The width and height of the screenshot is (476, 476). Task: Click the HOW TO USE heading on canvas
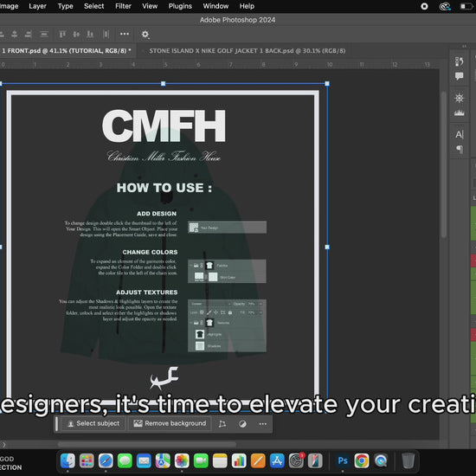click(x=164, y=188)
